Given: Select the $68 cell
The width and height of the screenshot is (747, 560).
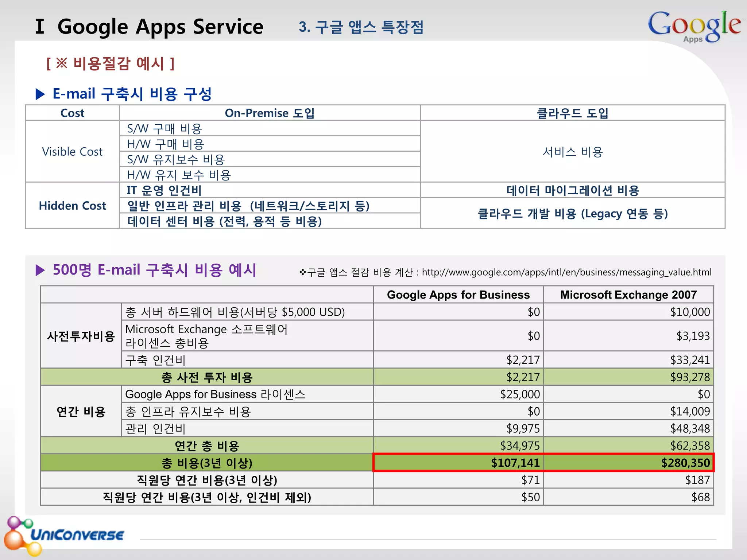Looking at the screenshot, I should (628, 497).
